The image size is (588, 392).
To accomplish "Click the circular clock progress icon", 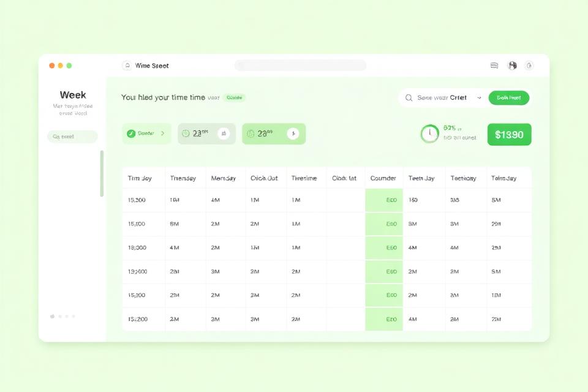I will [429, 134].
